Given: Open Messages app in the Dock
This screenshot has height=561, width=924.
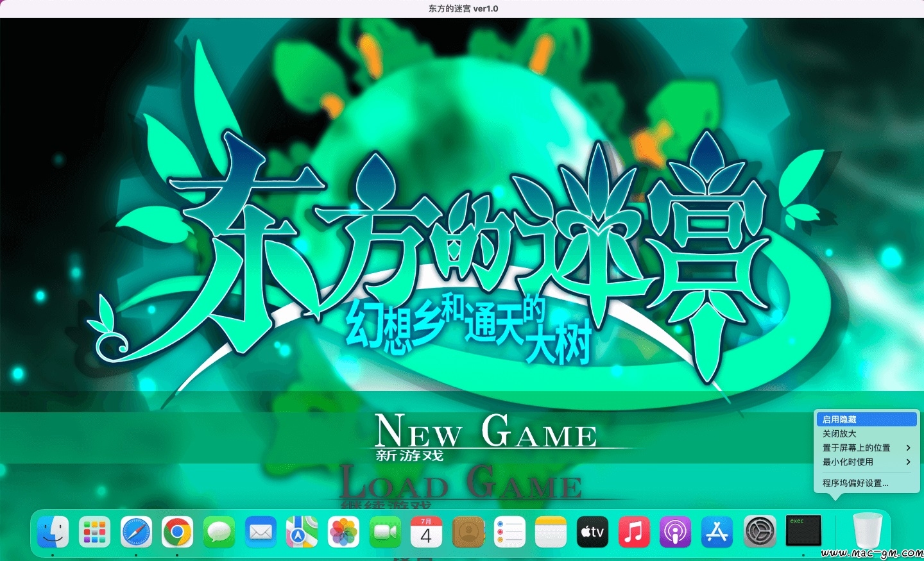Looking at the screenshot, I should pos(219,532).
